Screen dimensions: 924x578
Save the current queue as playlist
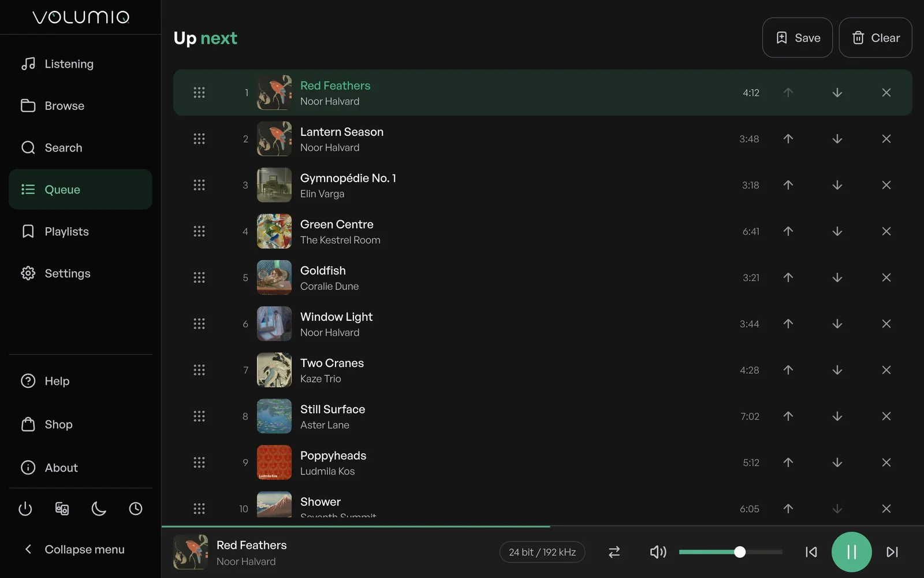coord(798,38)
